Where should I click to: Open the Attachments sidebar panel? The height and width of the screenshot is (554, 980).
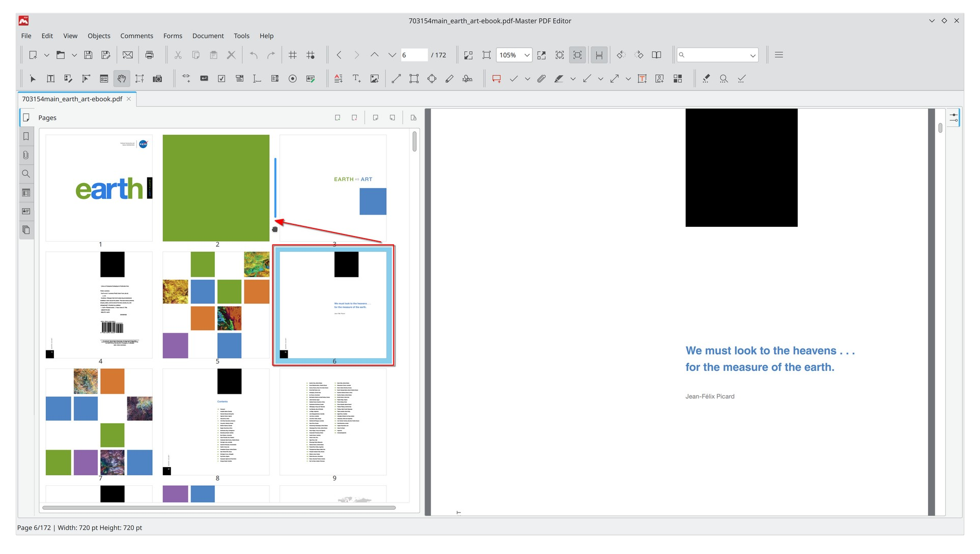(26, 155)
